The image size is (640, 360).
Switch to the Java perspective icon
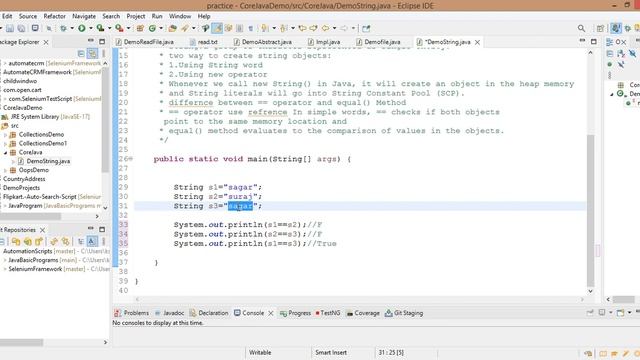[616, 28]
